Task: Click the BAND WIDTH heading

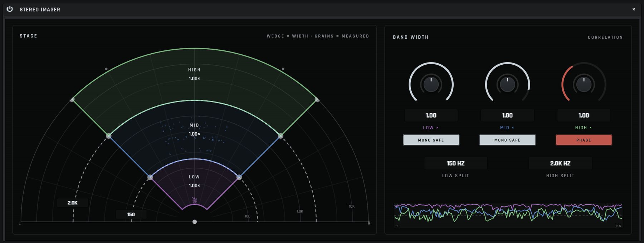Action: pyautogui.click(x=411, y=37)
